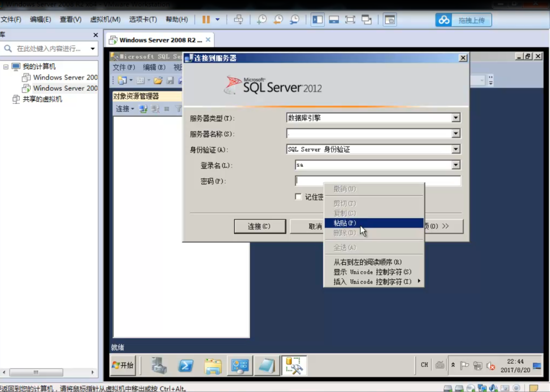
Task: Open the 服务器类型 dropdown
Action: 455,118
